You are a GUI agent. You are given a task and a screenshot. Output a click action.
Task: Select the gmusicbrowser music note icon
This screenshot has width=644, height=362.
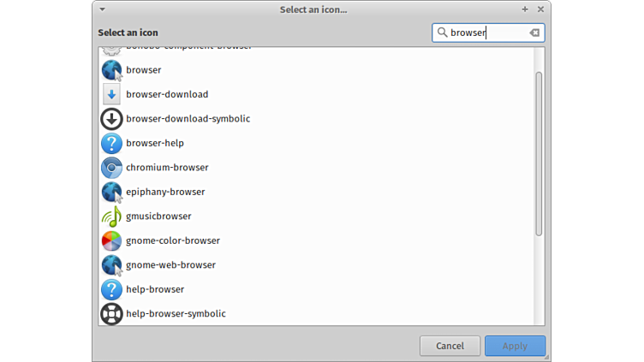[111, 217]
